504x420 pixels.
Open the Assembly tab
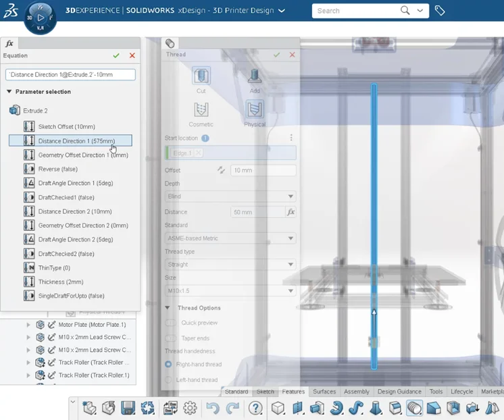(356, 392)
